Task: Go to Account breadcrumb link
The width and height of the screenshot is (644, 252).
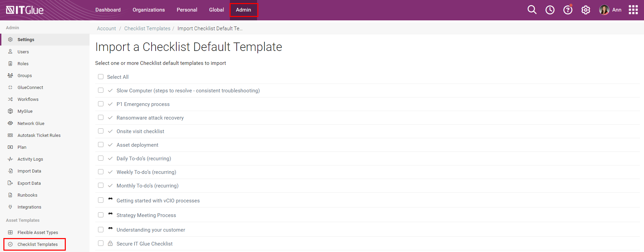Action: pos(106,29)
